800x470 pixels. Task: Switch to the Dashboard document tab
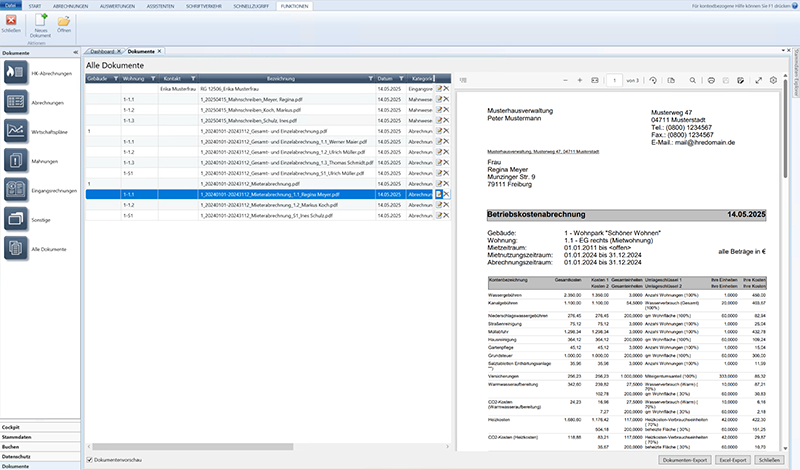pyautogui.click(x=102, y=52)
